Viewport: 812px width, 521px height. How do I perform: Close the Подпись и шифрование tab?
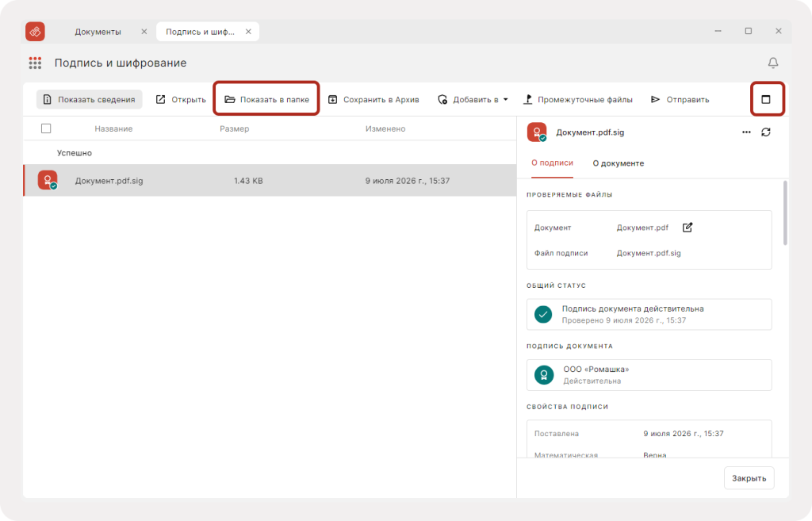tap(248, 32)
